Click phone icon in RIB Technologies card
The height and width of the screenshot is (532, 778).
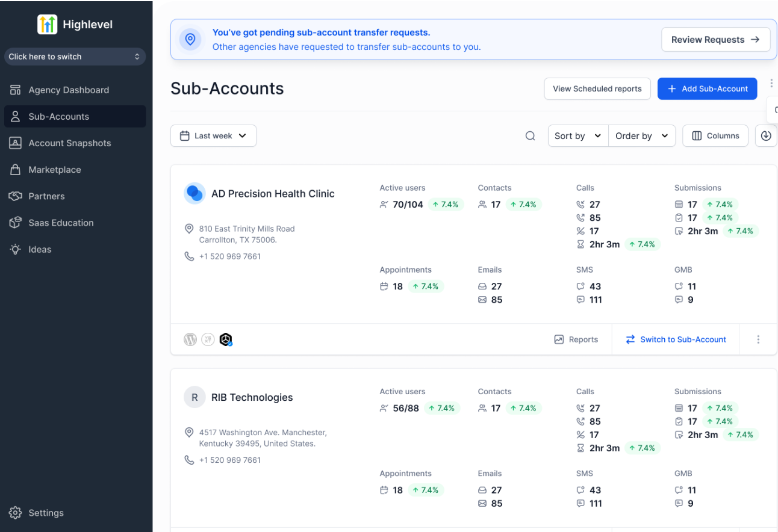tap(189, 460)
